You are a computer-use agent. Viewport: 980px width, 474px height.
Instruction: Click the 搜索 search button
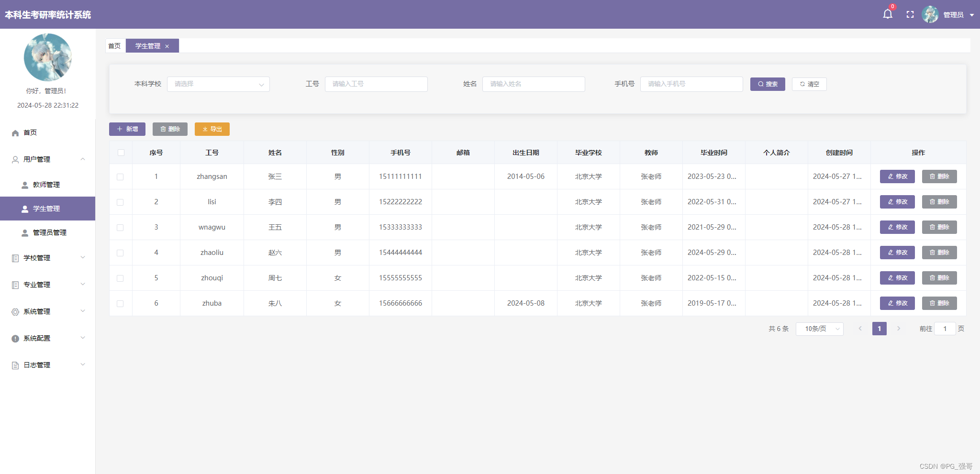point(768,84)
